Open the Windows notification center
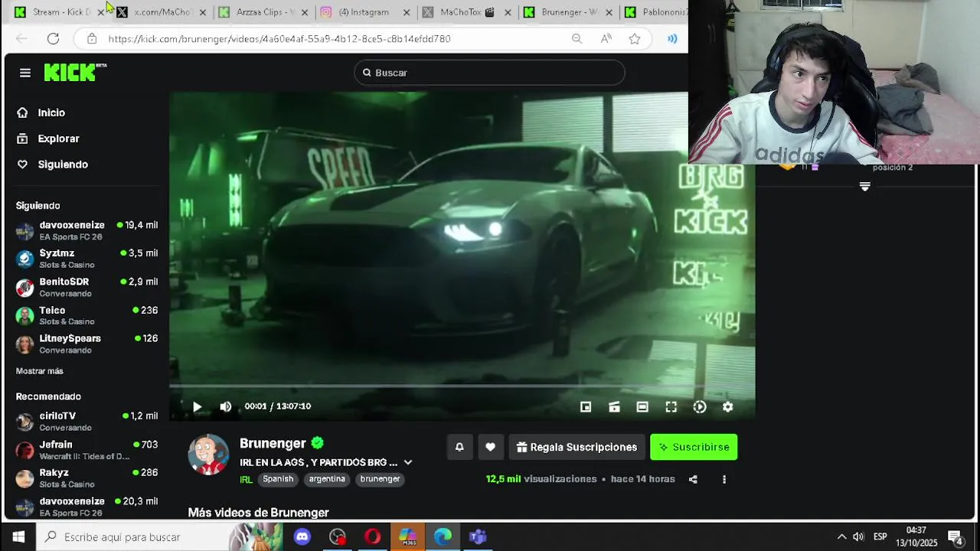The height and width of the screenshot is (551, 980). click(955, 538)
